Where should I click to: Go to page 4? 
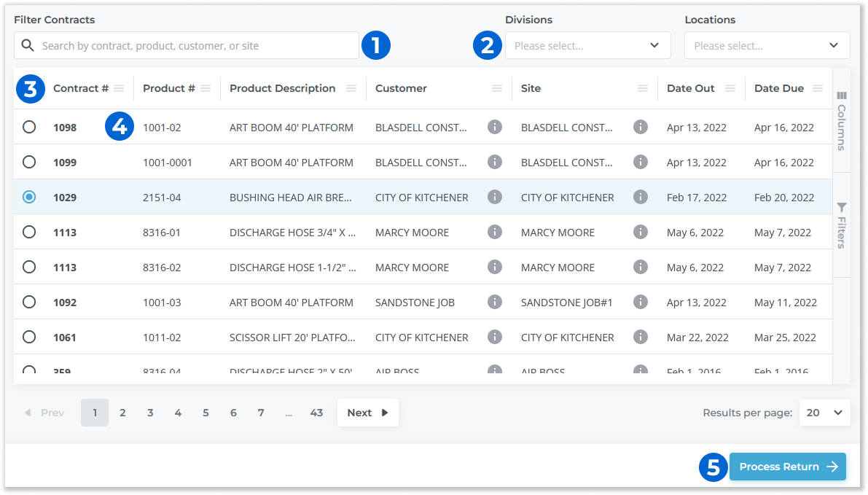tap(178, 413)
